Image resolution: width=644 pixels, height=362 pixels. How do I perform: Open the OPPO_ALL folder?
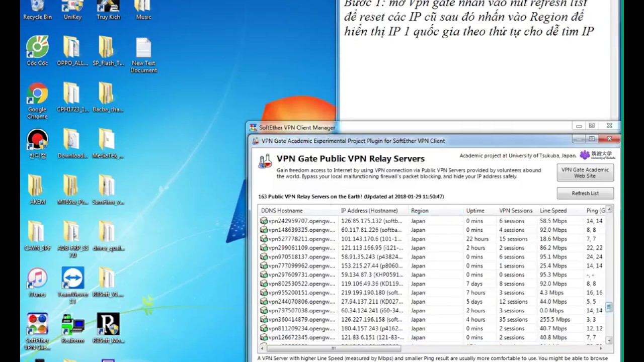(x=72, y=51)
